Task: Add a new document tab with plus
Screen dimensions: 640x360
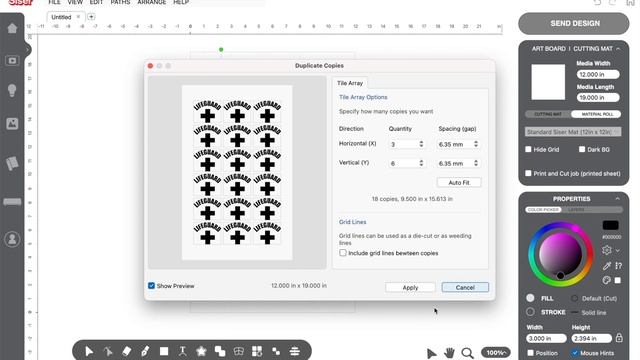Action: click(91, 17)
